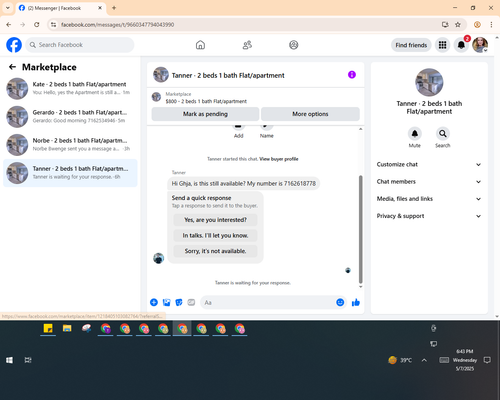The image size is (500, 400).
Task: Click Find friends button
Action: [x=411, y=45]
